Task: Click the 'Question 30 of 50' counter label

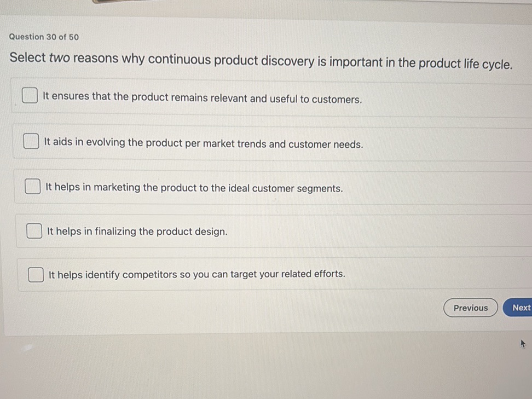Action: point(44,37)
